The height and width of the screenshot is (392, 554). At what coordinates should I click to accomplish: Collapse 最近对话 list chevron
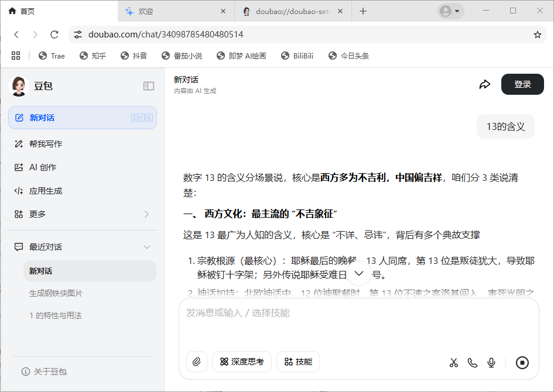146,247
